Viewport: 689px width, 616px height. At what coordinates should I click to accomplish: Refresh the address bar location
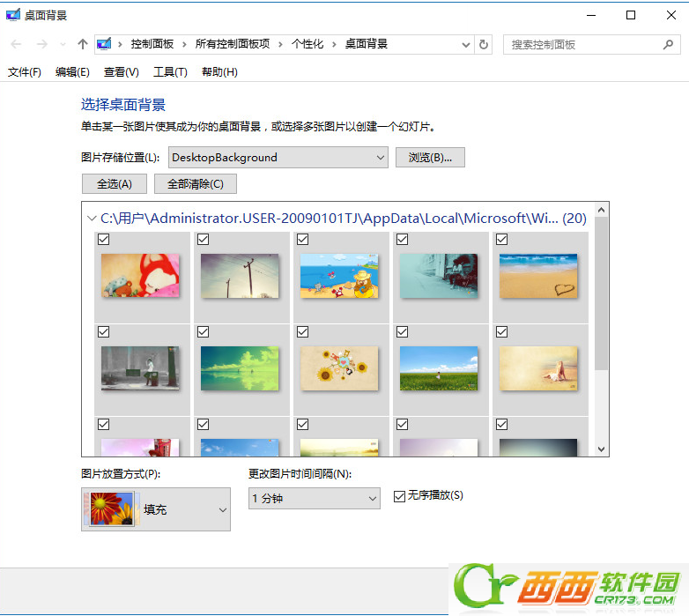(484, 44)
